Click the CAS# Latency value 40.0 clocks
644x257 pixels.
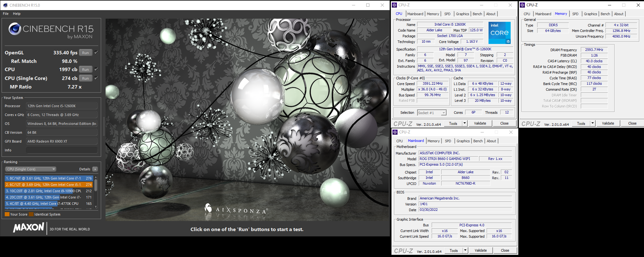(x=594, y=61)
